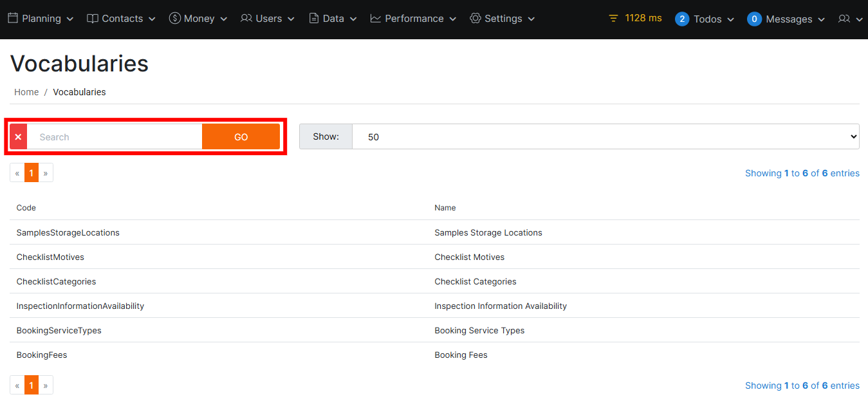Open the Show entries count dropdown
The image size is (868, 399).
click(x=605, y=137)
